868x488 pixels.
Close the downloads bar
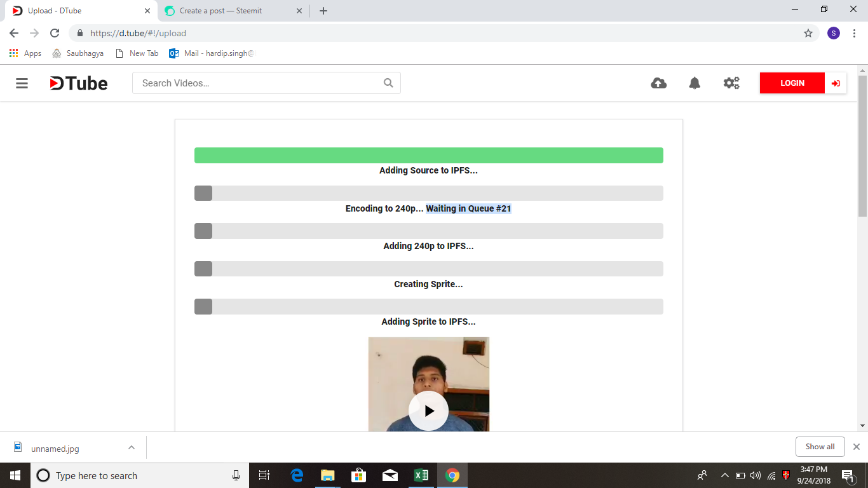click(857, 447)
